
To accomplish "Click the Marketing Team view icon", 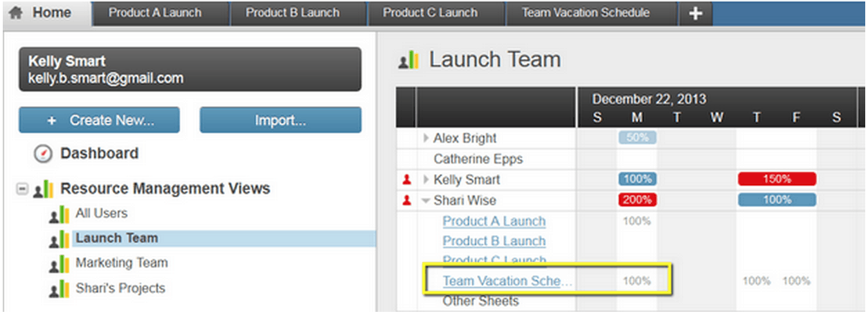I will click(x=60, y=264).
